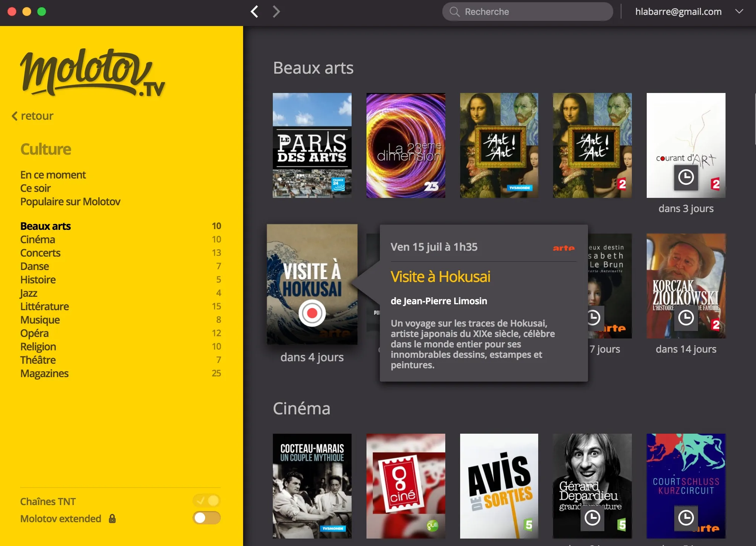
Task: Open the Ô ciné Gulli thumbnail
Action: point(406,486)
